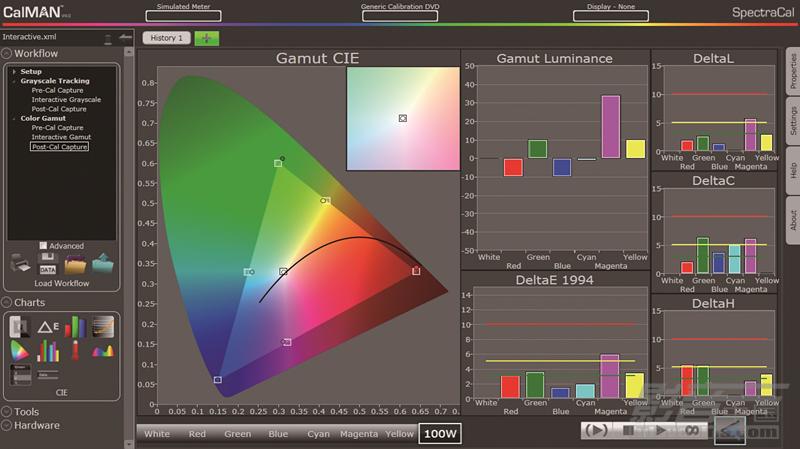The height and width of the screenshot is (449, 800).
Task: Select the CIE gamut triangle chart icon
Action: pyautogui.click(x=19, y=351)
